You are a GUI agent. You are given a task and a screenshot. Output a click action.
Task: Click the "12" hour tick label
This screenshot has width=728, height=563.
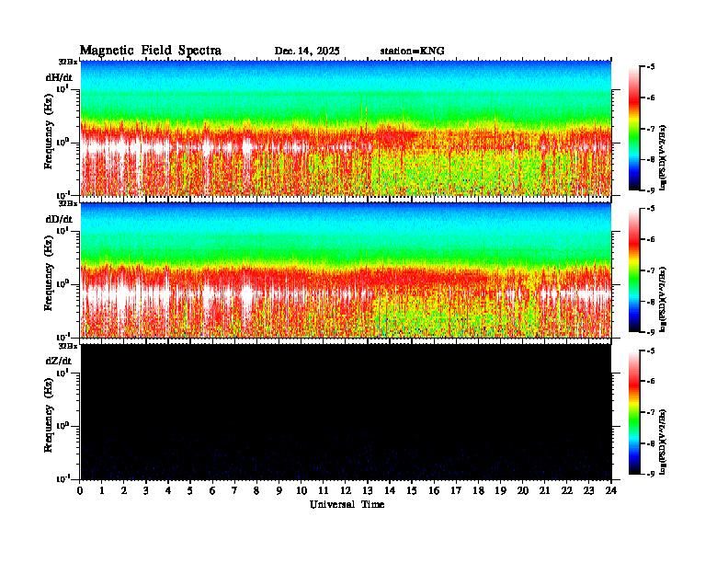point(346,490)
